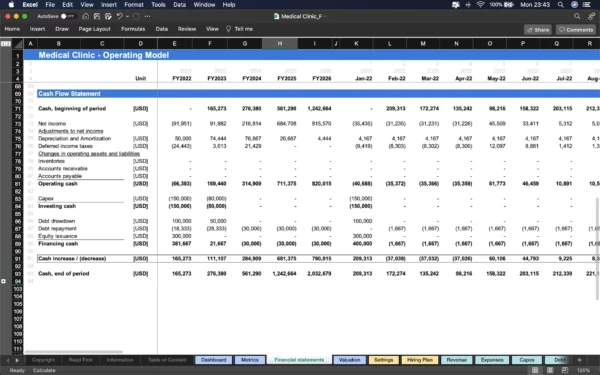The image size is (600, 375).
Task: Select column H header
Action: point(280,44)
